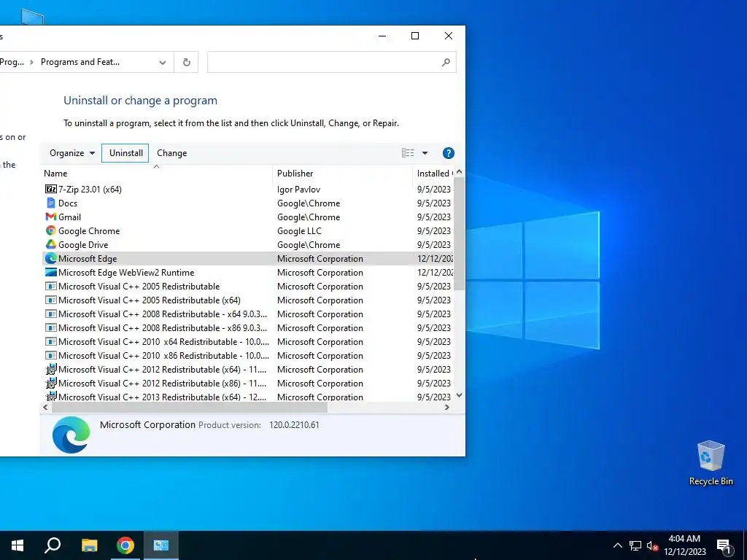Expand the view options dropdown arrow
This screenshot has width=747, height=560.
(x=425, y=153)
